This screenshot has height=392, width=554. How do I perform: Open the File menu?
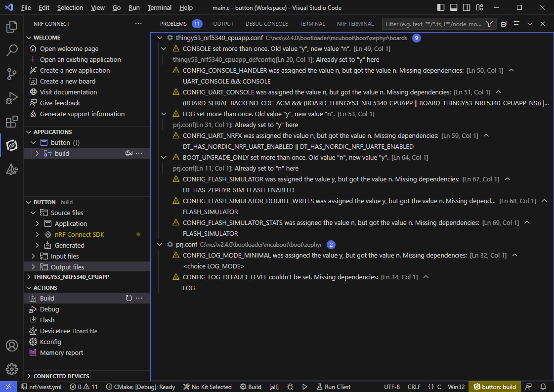coord(26,7)
